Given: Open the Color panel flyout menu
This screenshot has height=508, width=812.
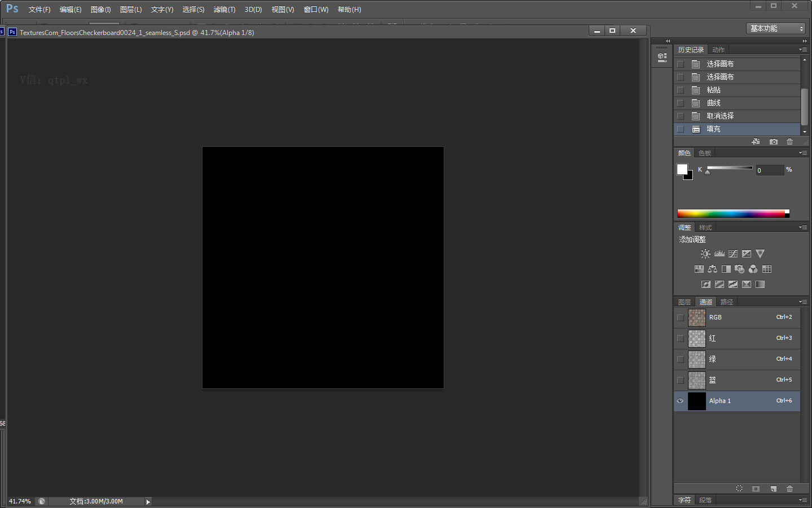Looking at the screenshot, I should tap(803, 153).
